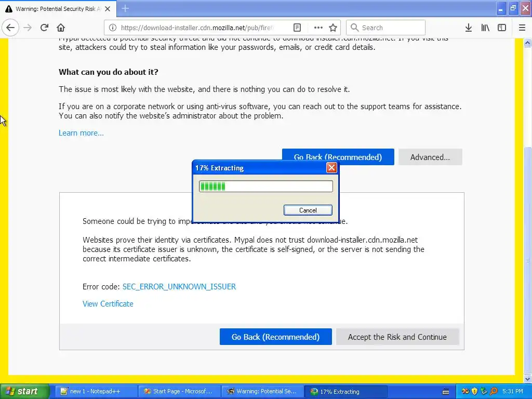Open the View Certificate link

(x=108, y=304)
